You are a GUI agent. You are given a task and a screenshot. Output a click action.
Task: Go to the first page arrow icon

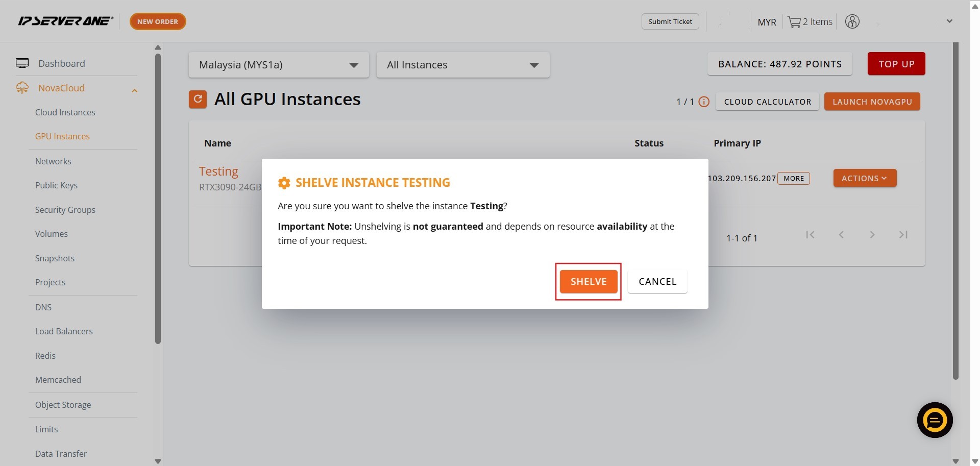coord(810,235)
